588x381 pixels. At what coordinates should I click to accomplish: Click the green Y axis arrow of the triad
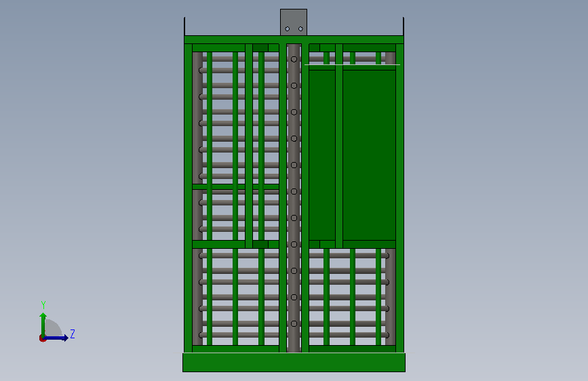[x=43, y=324]
